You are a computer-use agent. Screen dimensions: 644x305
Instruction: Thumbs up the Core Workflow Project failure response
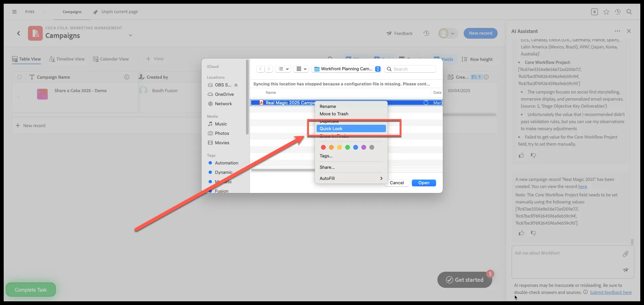522,155
